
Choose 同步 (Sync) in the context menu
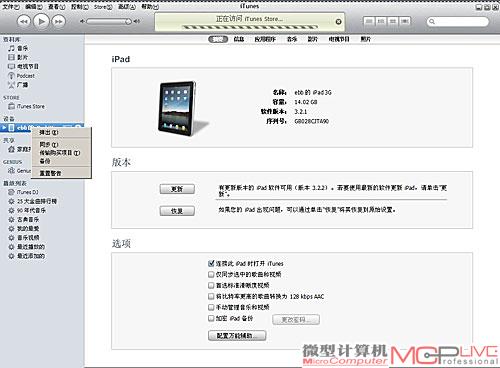coord(61,144)
